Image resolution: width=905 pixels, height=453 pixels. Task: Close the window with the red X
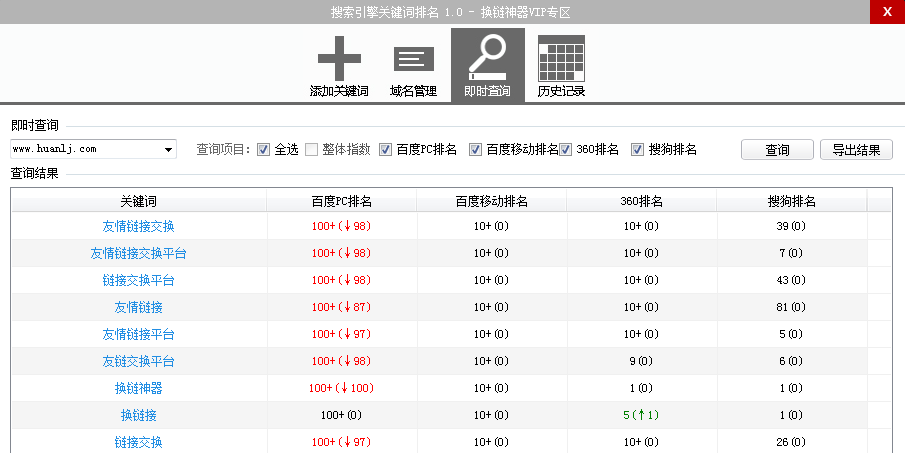(x=887, y=12)
